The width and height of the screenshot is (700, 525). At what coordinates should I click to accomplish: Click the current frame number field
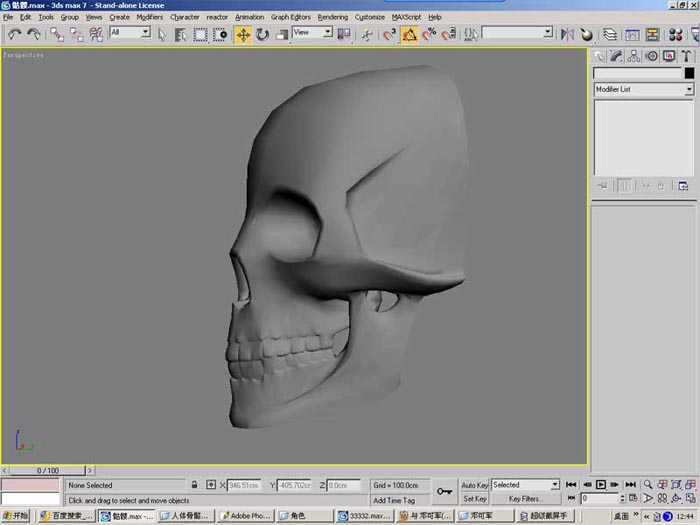pos(600,498)
